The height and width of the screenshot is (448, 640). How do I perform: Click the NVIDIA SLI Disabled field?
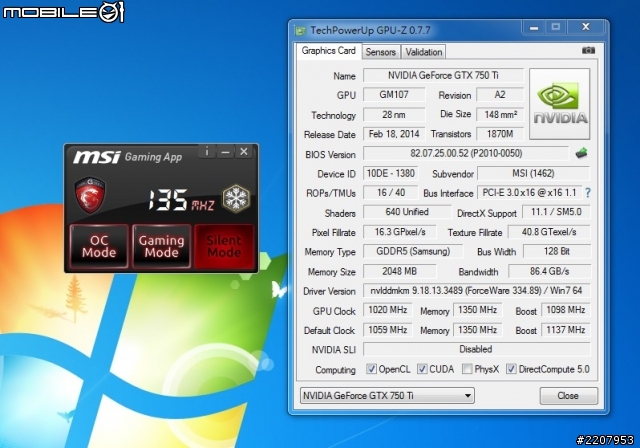pyautogui.click(x=476, y=349)
